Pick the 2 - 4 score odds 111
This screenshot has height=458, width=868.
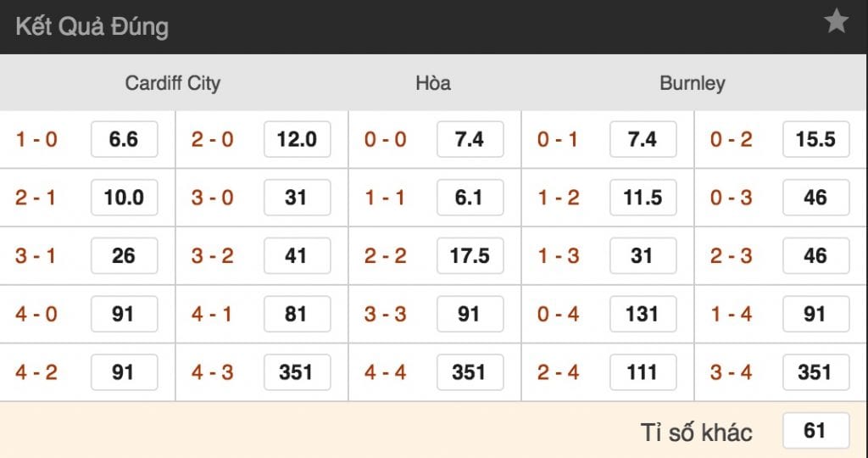(x=643, y=371)
